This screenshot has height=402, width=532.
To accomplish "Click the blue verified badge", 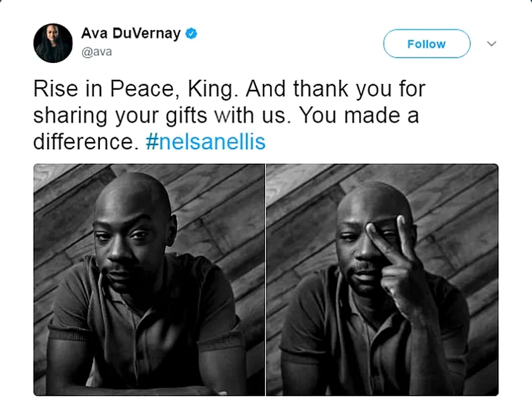I will [x=191, y=34].
